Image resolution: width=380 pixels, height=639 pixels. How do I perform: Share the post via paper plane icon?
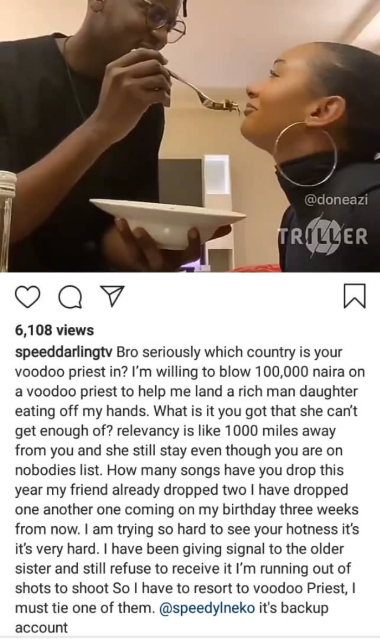[112, 296]
